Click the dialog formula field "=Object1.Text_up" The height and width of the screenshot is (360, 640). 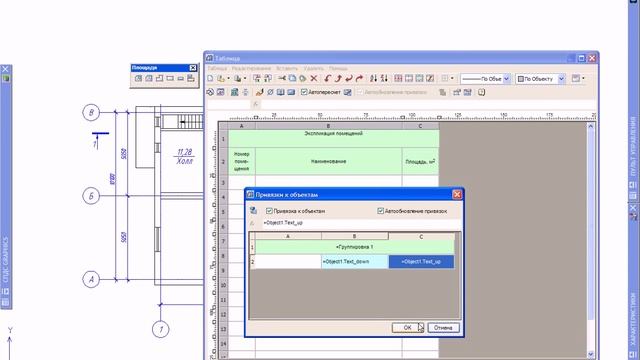coord(362,223)
